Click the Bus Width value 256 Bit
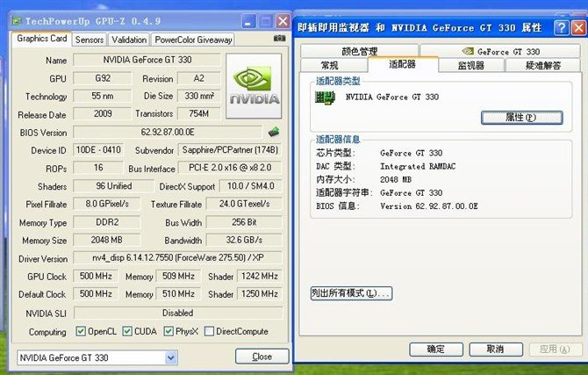The image size is (588, 375). (x=244, y=222)
